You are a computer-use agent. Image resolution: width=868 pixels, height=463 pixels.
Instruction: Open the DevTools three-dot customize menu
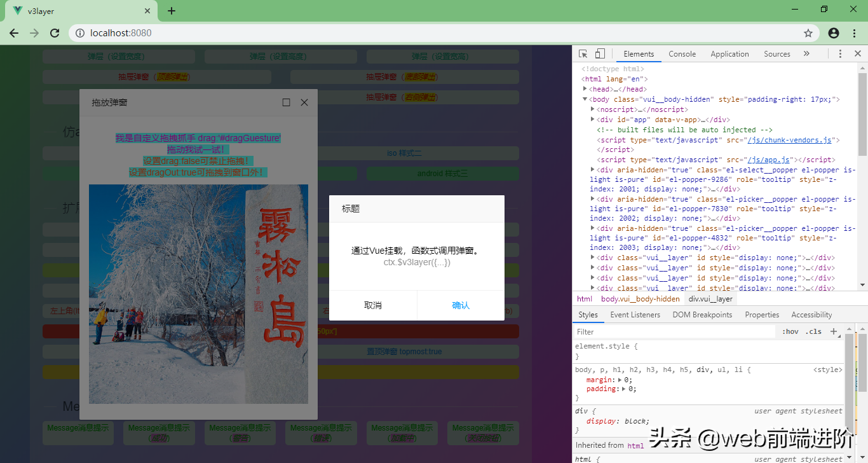tap(840, 54)
